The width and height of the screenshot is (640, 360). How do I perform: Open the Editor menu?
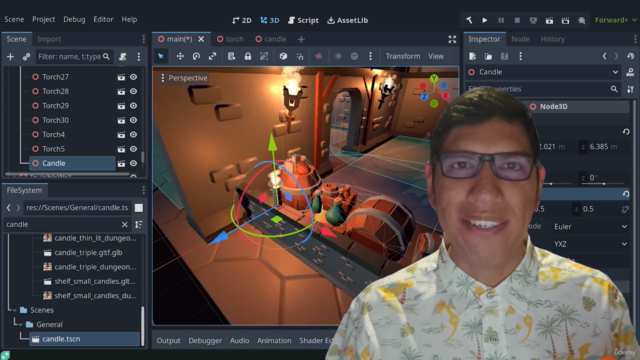coord(103,20)
